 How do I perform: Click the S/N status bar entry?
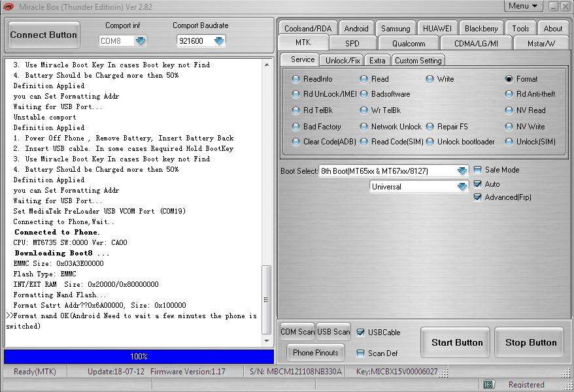pyautogui.click(x=295, y=372)
